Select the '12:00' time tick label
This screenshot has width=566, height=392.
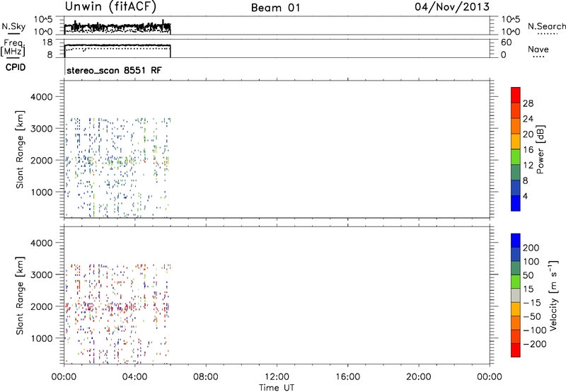tap(277, 377)
